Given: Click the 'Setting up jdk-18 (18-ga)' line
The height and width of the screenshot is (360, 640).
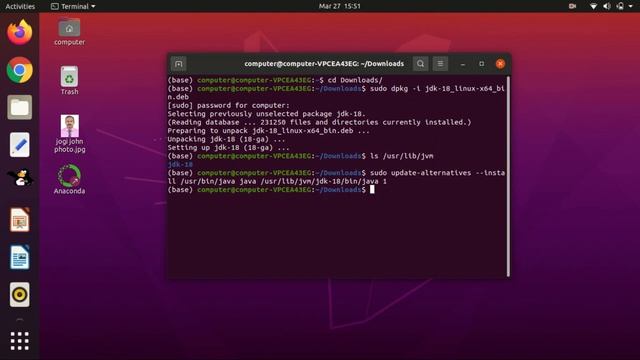Looking at the screenshot, I should point(228,148).
